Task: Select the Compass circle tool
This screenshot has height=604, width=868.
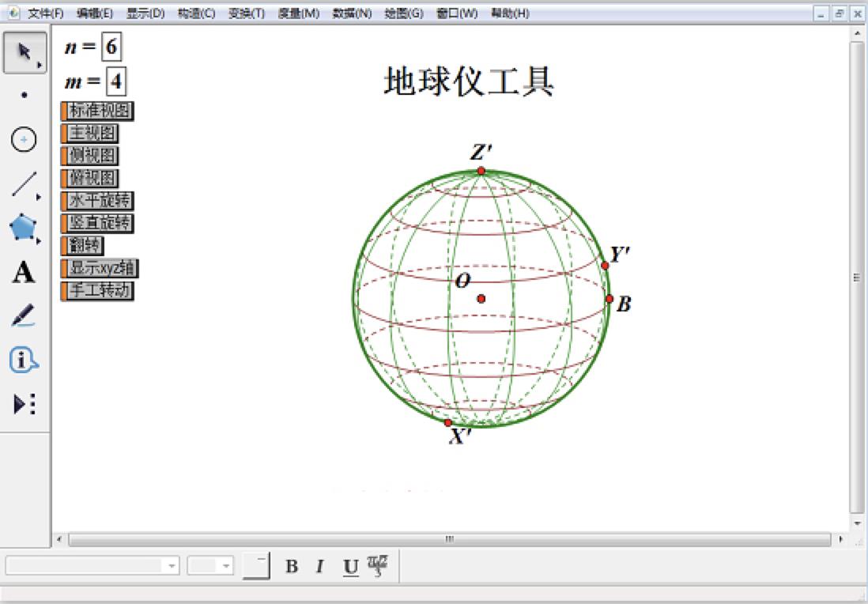Action: [24, 139]
